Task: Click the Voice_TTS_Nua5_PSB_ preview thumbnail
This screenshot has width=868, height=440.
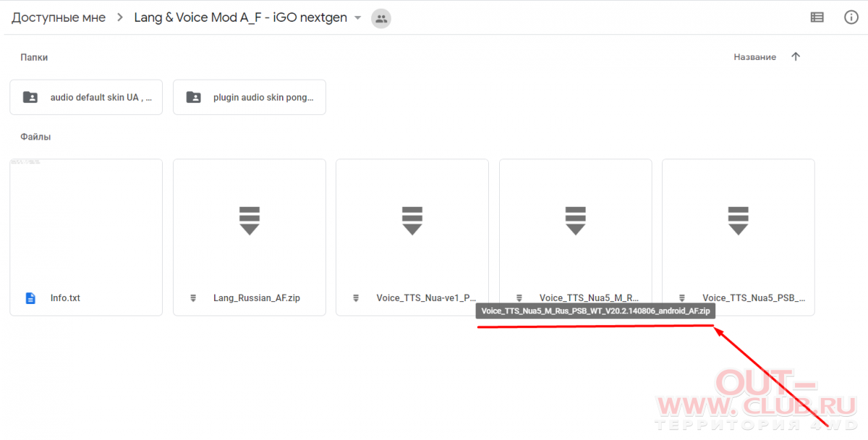Action: tap(739, 219)
